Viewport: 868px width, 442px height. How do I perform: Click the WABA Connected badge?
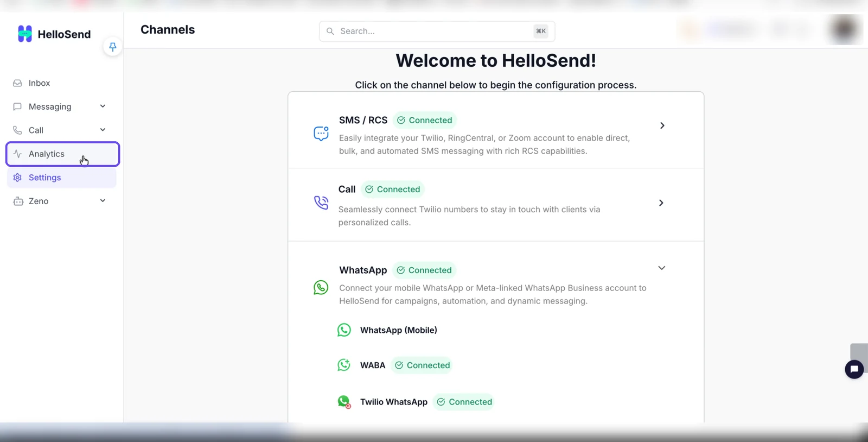tap(423, 365)
